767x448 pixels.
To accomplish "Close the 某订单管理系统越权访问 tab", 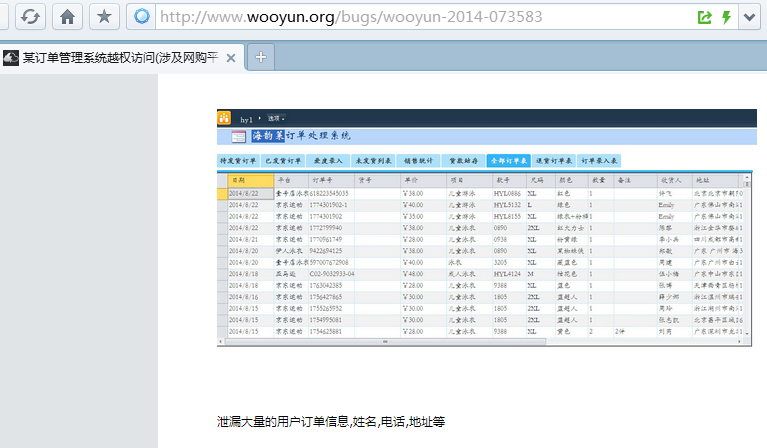I will (230, 58).
